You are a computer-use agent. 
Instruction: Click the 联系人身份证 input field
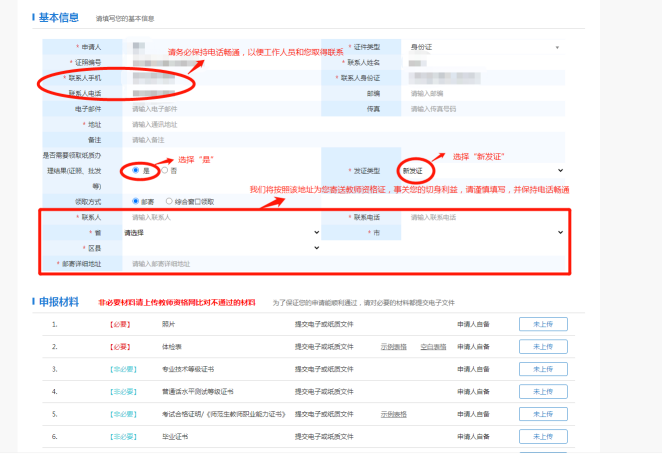click(x=483, y=78)
